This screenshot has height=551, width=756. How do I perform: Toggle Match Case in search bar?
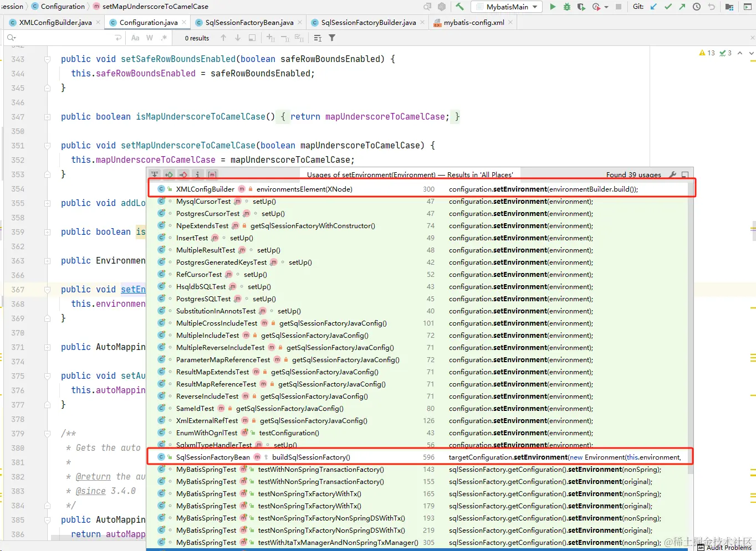tap(135, 38)
